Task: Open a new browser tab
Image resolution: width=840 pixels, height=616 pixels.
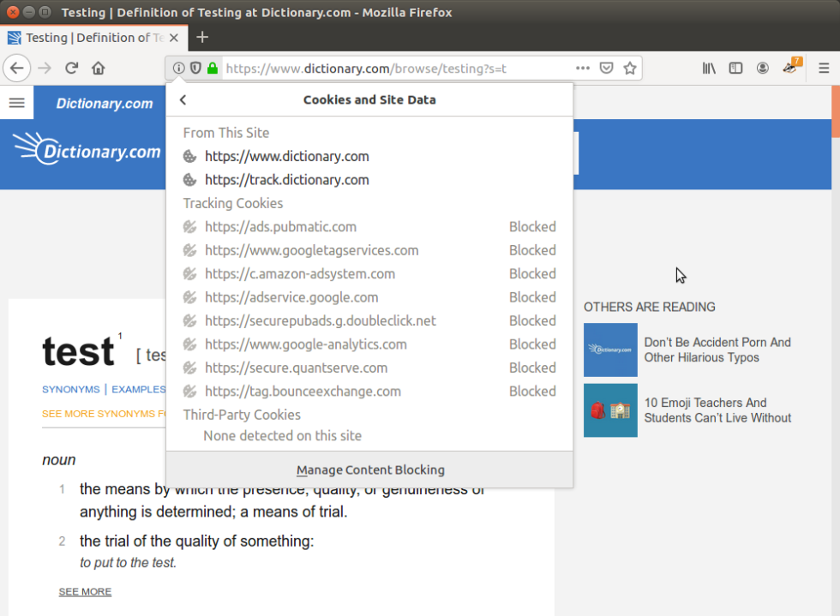Action: [x=202, y=37]
